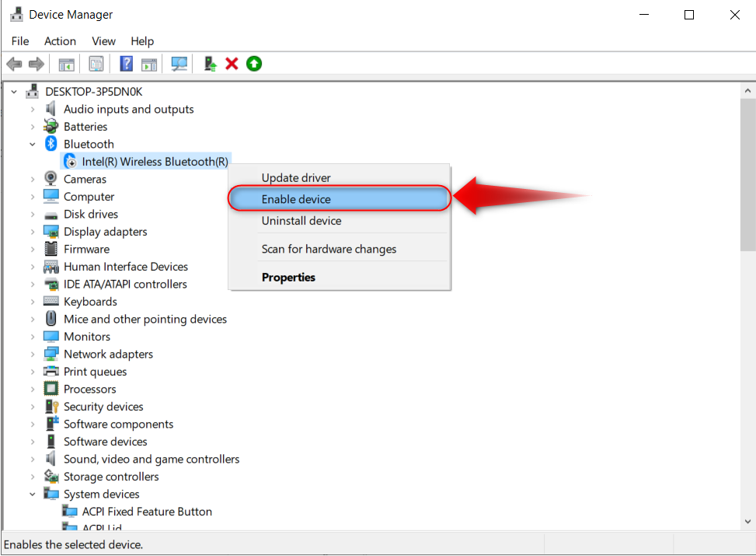Click the Properties toolbar icon
The height and width of the screenshot is (556, 756).
(96, 64)
